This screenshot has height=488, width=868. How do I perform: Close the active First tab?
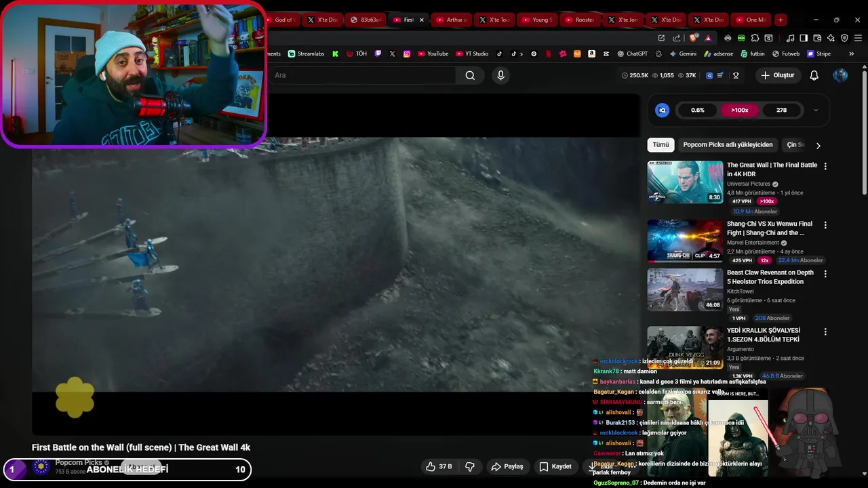coord(422,20)
